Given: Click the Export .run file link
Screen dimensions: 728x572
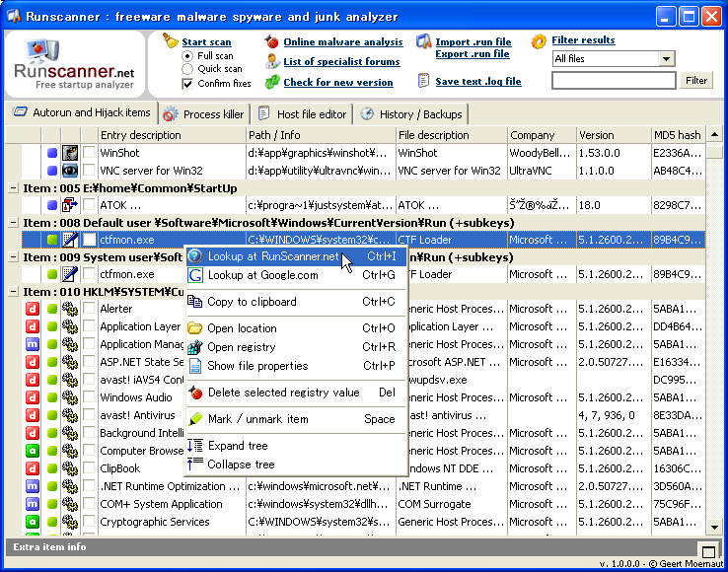Looking at the screenshot, I should click(473, 54).
